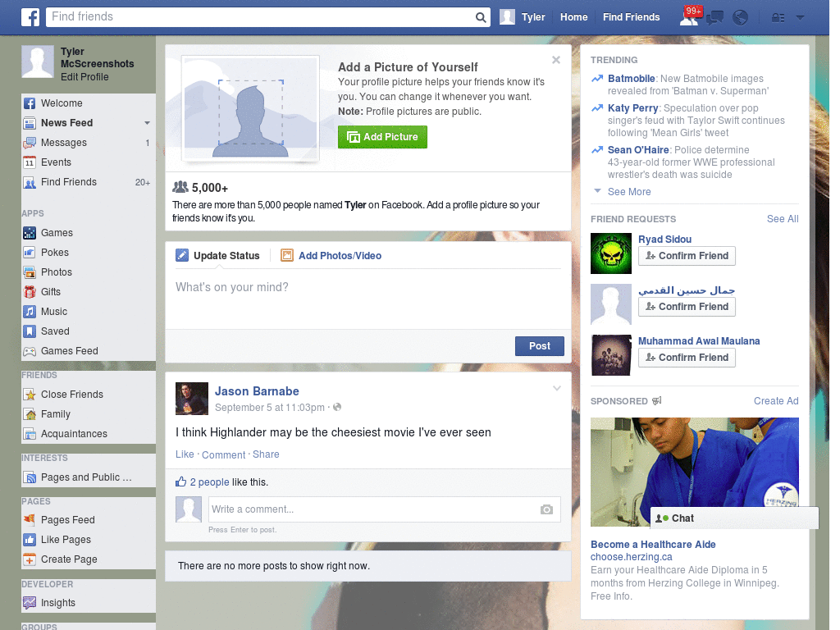Attach photo using comment camera icon
The height and width of the screenshot is (630, 840).
pos(546,509)
